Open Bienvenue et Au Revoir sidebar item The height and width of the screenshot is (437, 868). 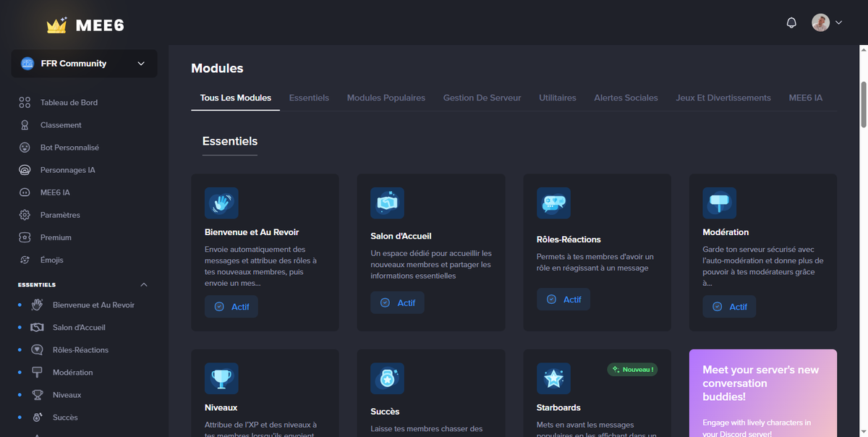point(93,305)
